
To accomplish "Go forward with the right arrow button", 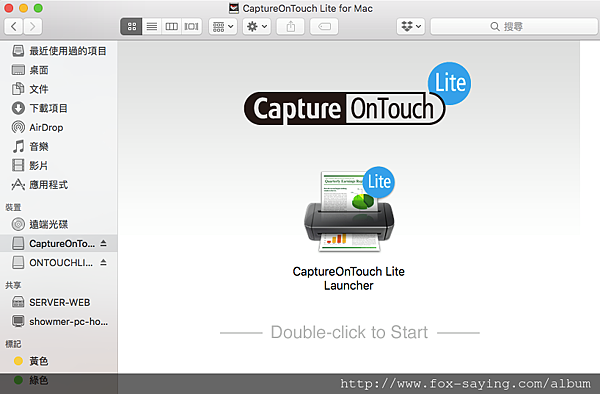I will click(x=33, y=26).
